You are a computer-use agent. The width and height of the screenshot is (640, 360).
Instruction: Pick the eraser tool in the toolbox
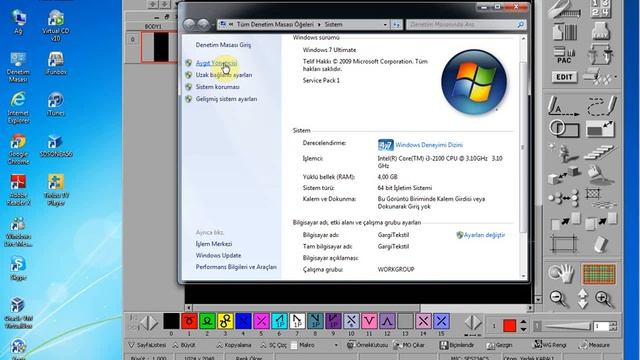tap(601, 244)
